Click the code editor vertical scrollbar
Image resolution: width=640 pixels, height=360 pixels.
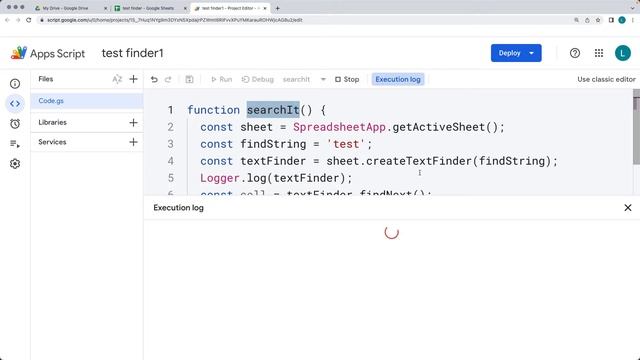point(636,127)
